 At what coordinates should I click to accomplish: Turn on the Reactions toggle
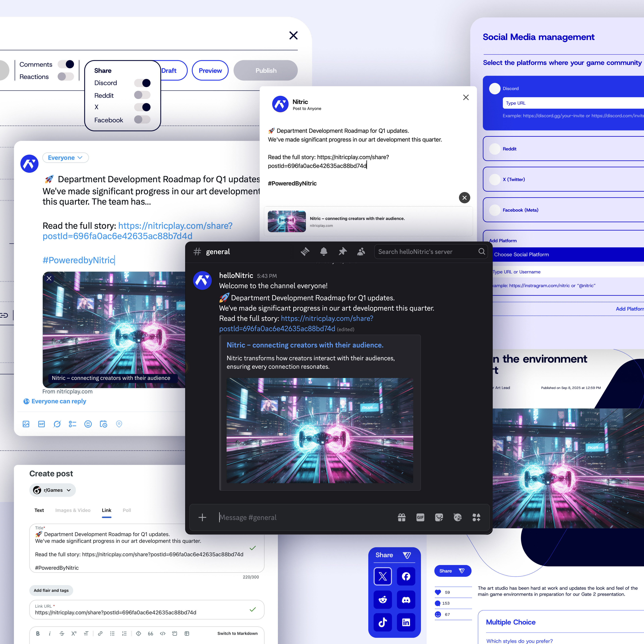[x=66, y=76]
